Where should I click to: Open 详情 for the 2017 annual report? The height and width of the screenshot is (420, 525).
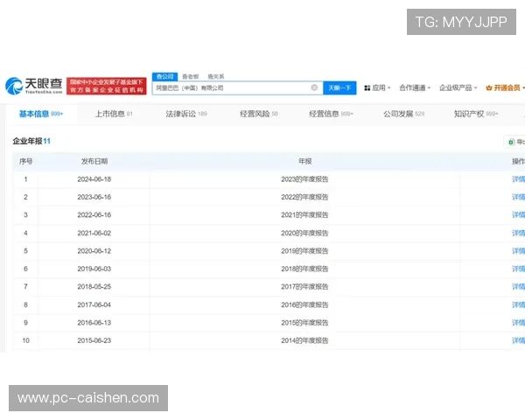[518, 287]
